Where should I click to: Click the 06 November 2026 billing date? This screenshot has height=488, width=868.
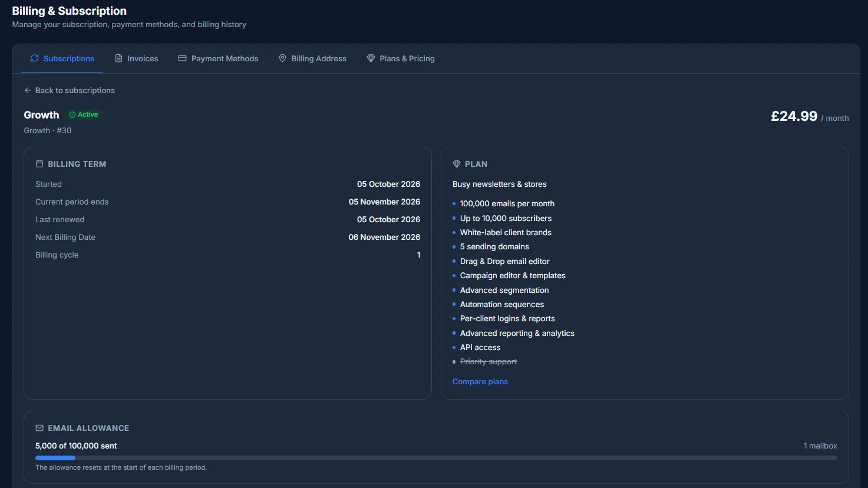(x=384, y=237)
